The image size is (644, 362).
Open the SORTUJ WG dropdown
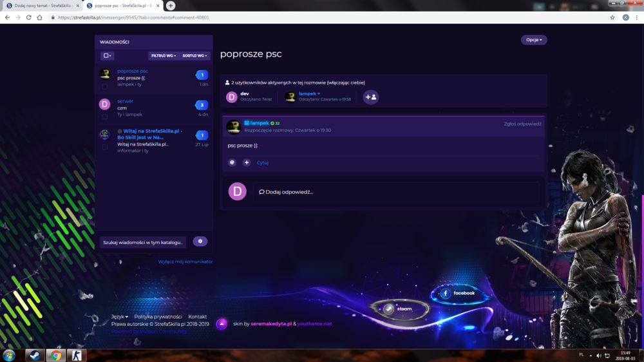194,55
